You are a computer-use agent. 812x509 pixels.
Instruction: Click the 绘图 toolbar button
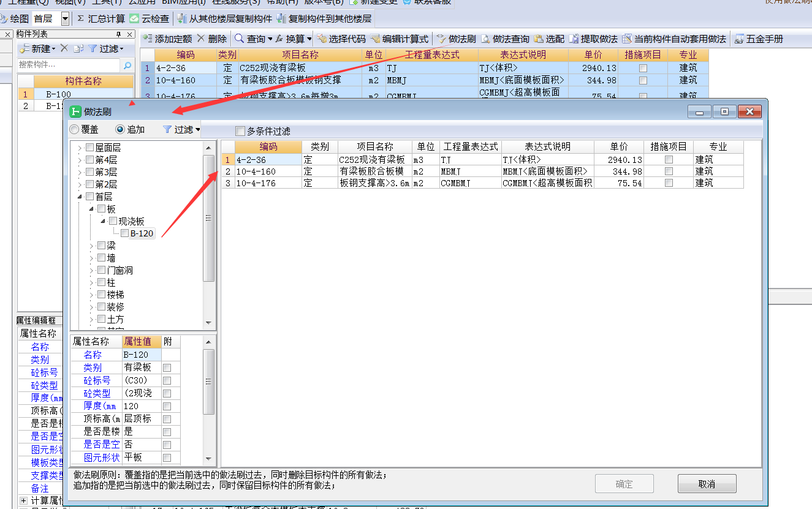coord(14,19)
